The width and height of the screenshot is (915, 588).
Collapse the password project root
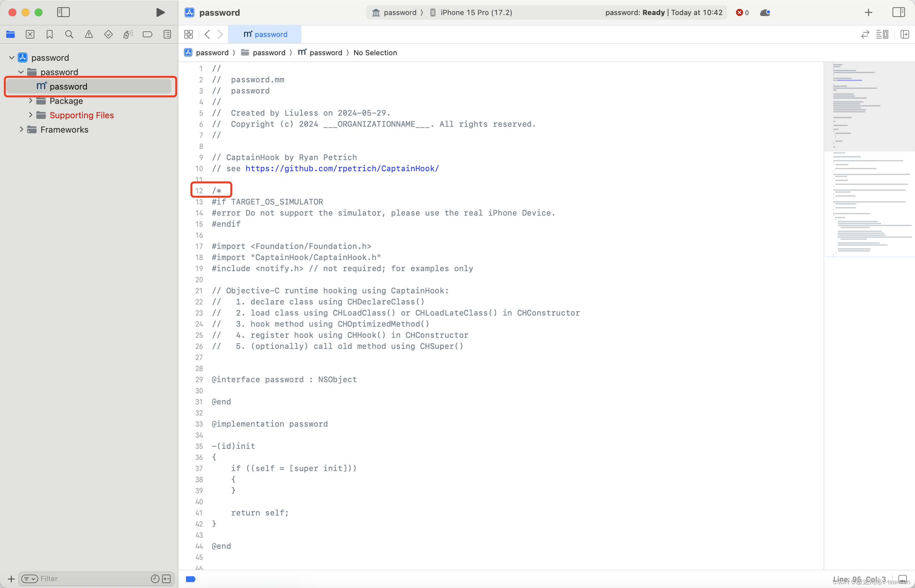click(11, 57)
